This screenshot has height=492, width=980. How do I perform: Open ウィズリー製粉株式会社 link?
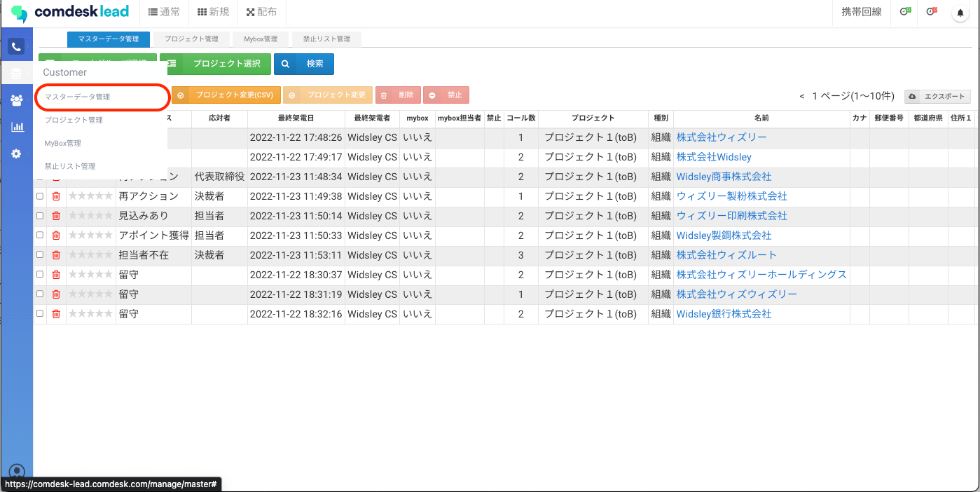pos(731,196)
